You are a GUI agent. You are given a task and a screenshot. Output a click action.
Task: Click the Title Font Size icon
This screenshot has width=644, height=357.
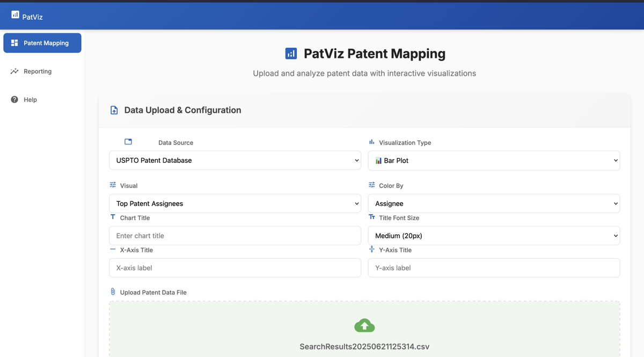pyautogui.click(x=372, y=217)
